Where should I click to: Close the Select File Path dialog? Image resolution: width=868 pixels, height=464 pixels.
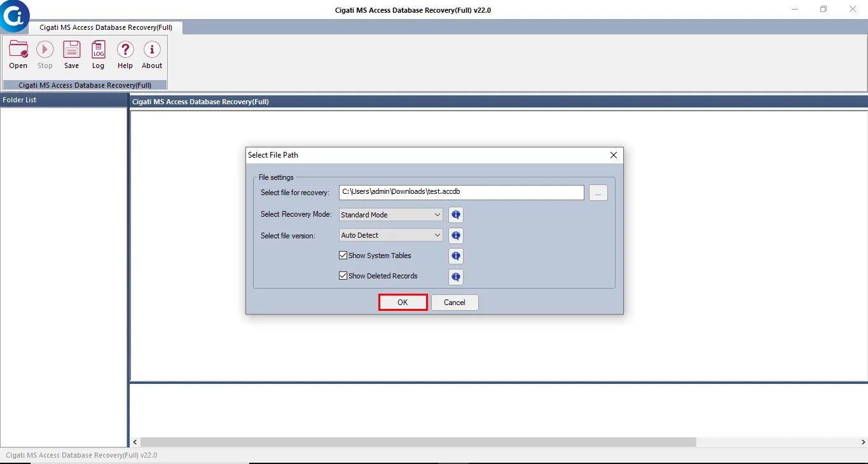click(x=614, y=155)
